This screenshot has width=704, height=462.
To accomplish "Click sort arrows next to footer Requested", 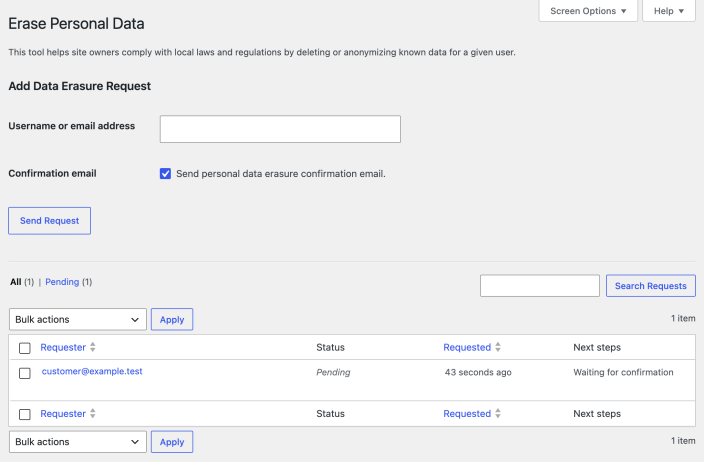I will pyautogui.click(x=498, y=414).
